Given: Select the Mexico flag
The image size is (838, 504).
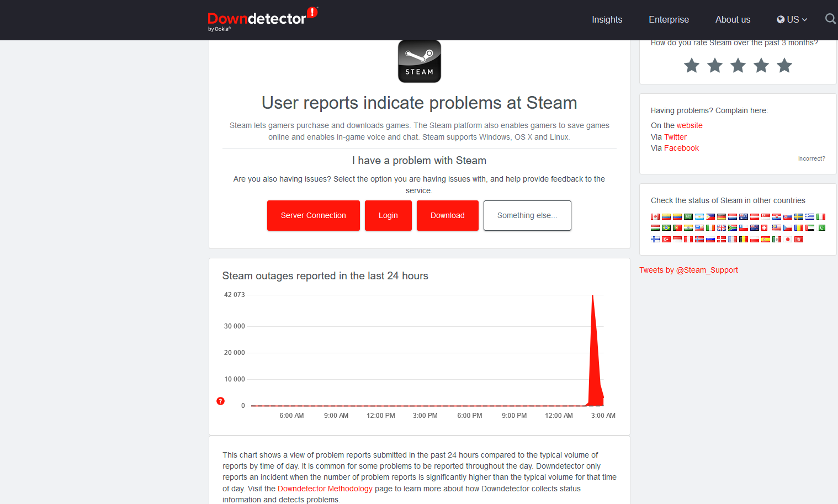Looking at the screenshot, I should 777,239.
